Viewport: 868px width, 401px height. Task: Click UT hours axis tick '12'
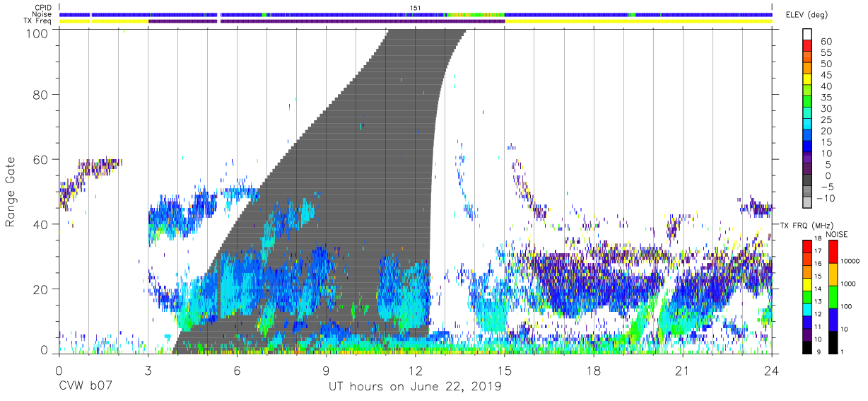pos(415,370)
